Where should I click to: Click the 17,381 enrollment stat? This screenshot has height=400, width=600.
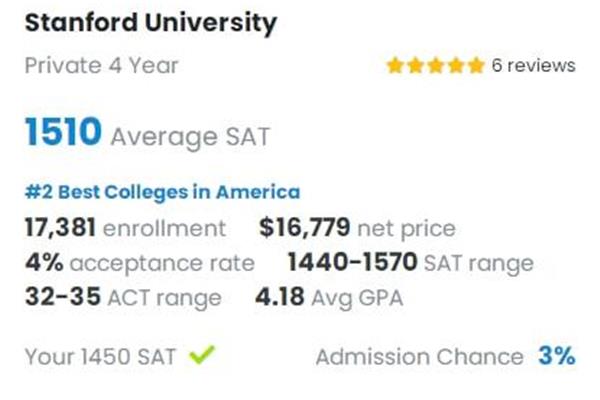[x=126, y=228]
